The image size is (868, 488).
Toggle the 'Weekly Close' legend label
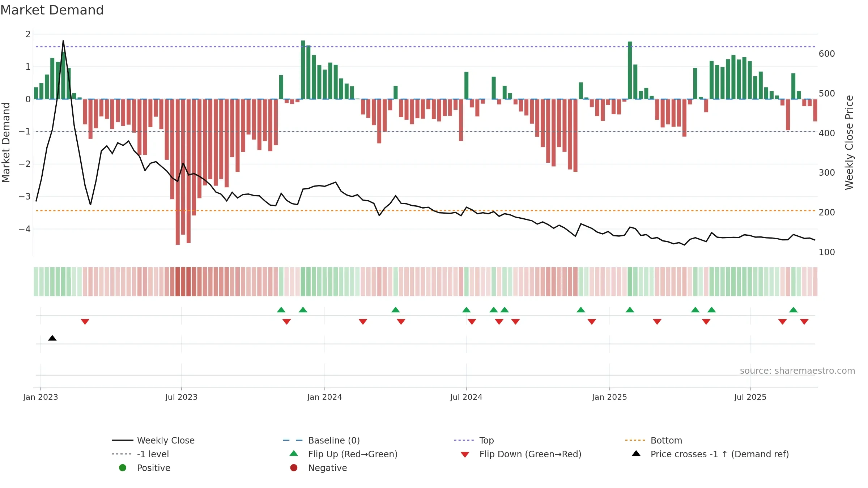click(166, 440)
